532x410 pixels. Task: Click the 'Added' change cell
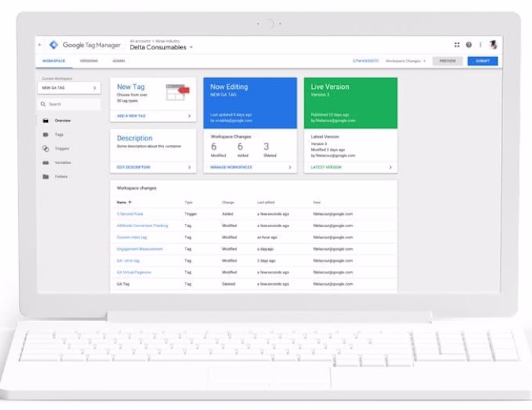click(x=227, y=214)
